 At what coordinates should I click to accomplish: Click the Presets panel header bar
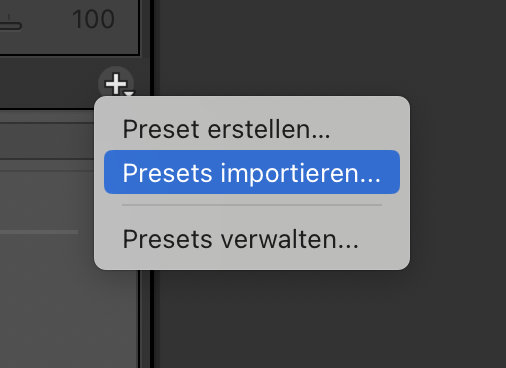[50, 83]
